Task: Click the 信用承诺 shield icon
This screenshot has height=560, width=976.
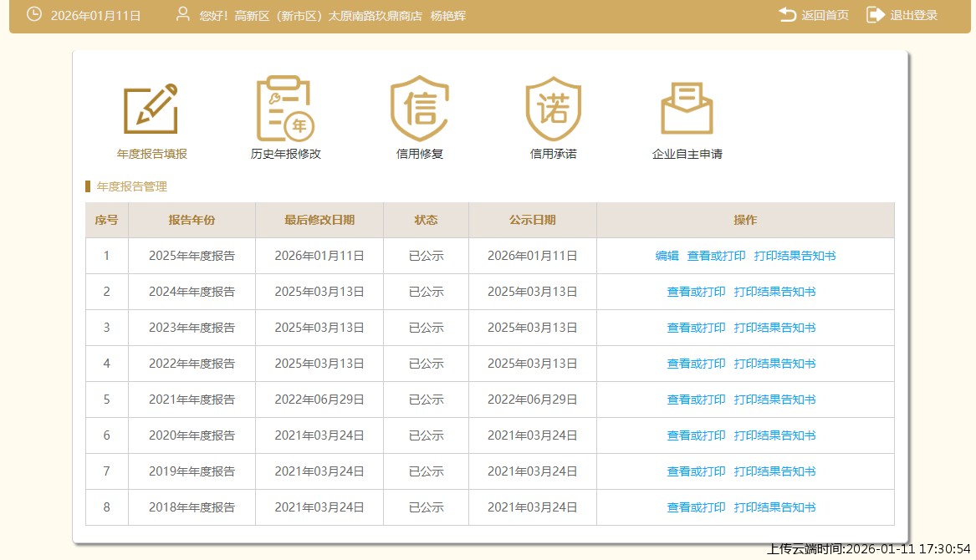Action: pos(553,109)
